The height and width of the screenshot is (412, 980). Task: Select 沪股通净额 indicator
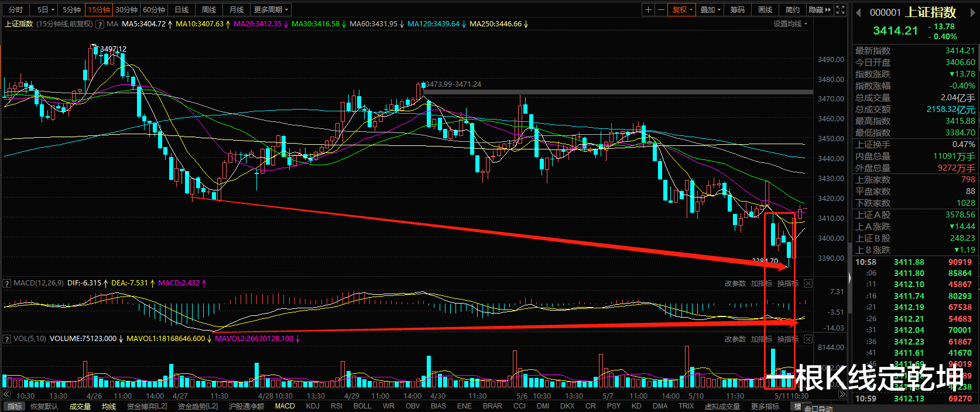246,406
